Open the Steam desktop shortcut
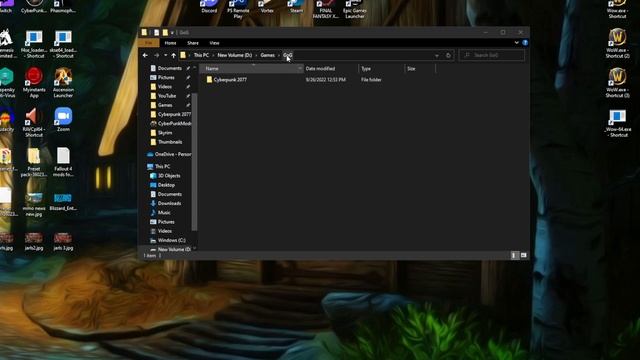This screenshot has height=360, width=640. [296, 7]
